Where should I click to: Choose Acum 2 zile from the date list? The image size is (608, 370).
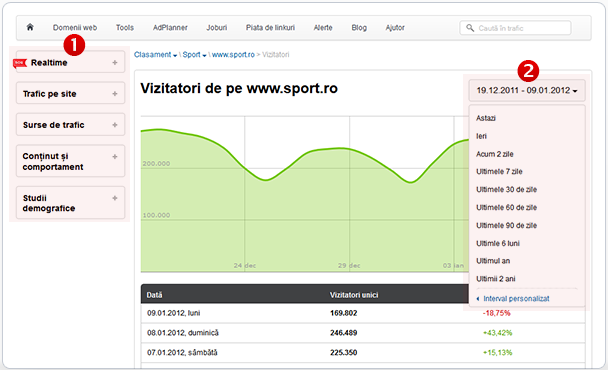click(494, 154)
